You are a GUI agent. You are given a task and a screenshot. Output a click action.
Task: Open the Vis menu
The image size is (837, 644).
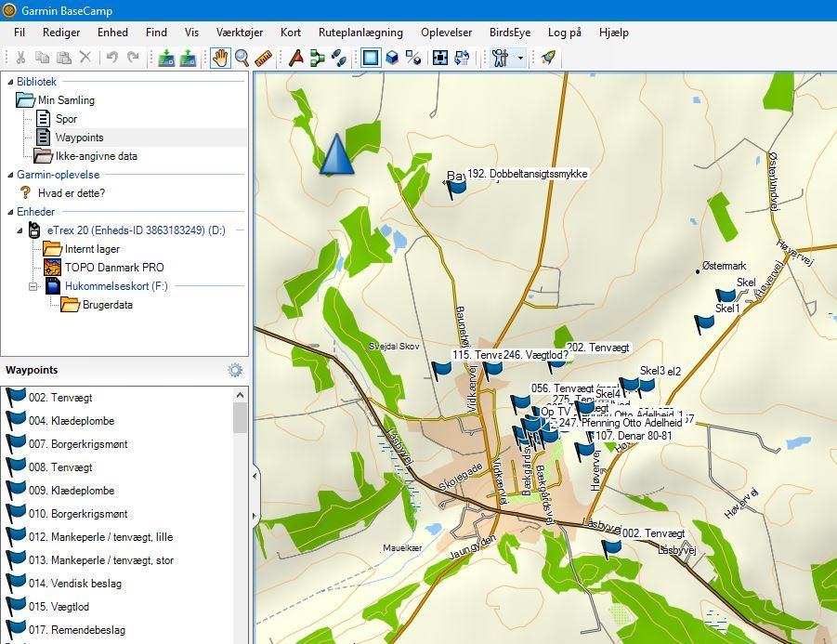(x=191, y=33)
